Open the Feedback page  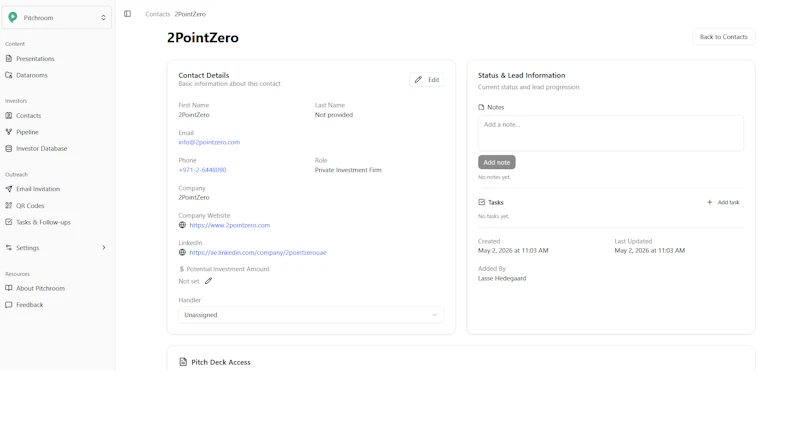[30, 305]
